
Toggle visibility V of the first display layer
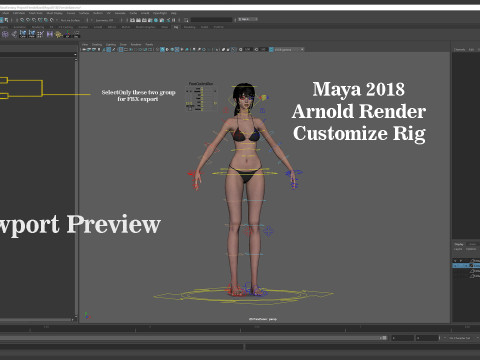click(x=455, y=261)
